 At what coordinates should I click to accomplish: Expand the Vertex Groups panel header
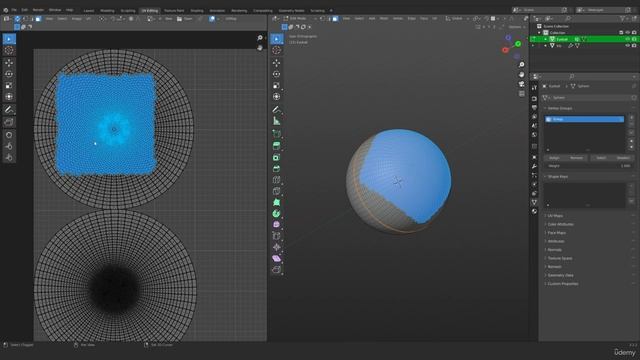click(560, 109)
